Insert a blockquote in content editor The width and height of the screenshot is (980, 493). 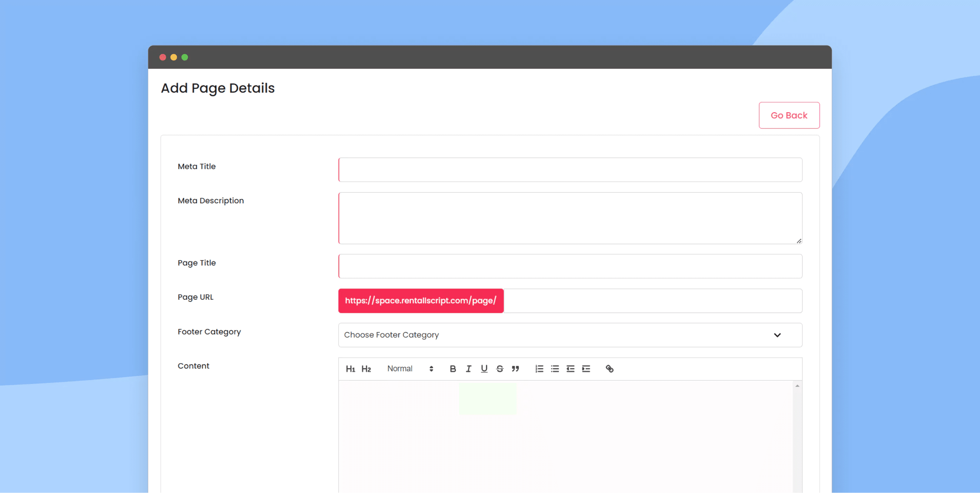coord(515,369)
